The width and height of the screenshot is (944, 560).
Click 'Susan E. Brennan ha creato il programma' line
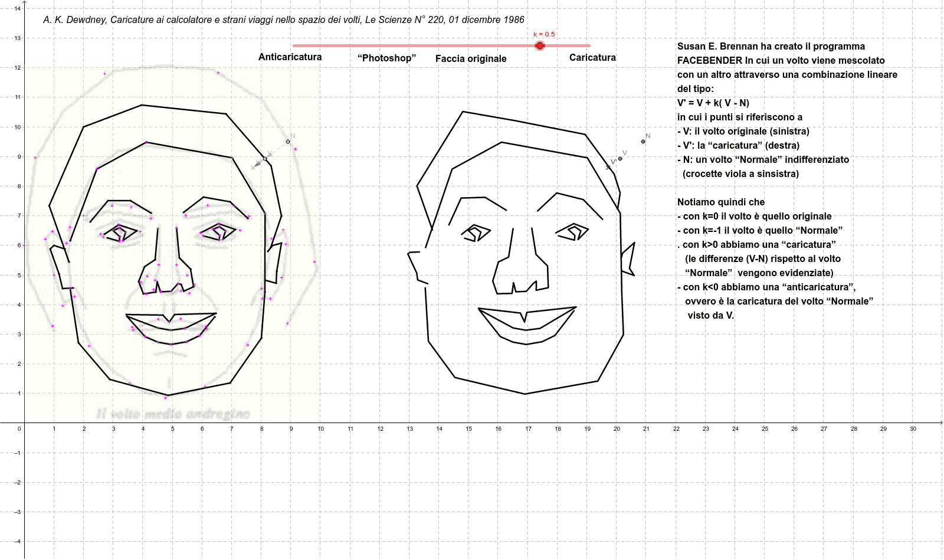click(771, 46)
